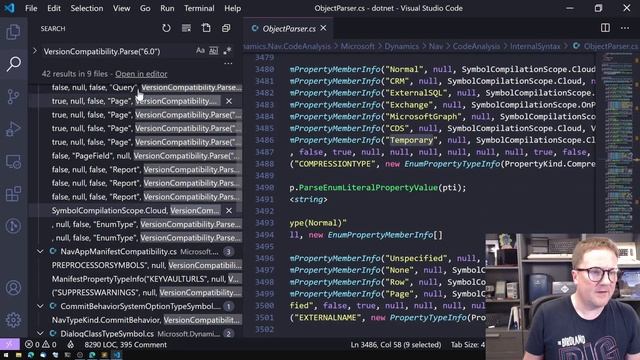Open the 'KEYVAULTURLS' search result
640x360 pixels.
147,279
